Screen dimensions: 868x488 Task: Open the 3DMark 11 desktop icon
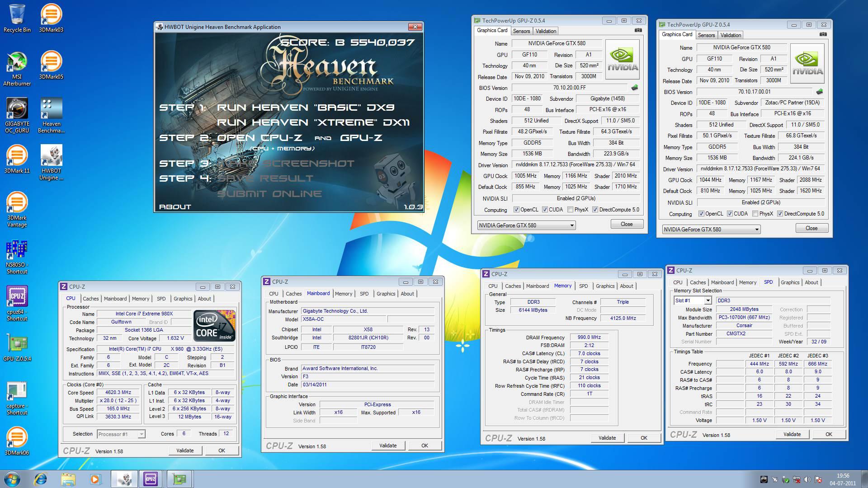click(x=17, y=159)
